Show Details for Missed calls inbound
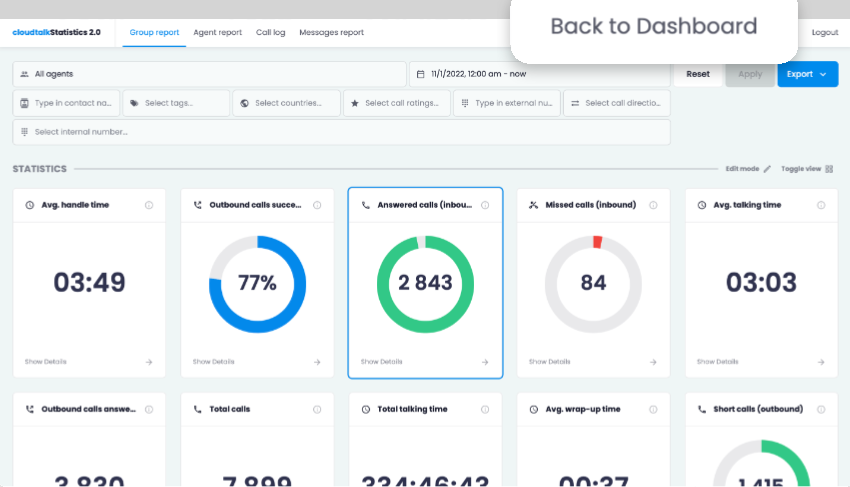 (x=550, y=362)
